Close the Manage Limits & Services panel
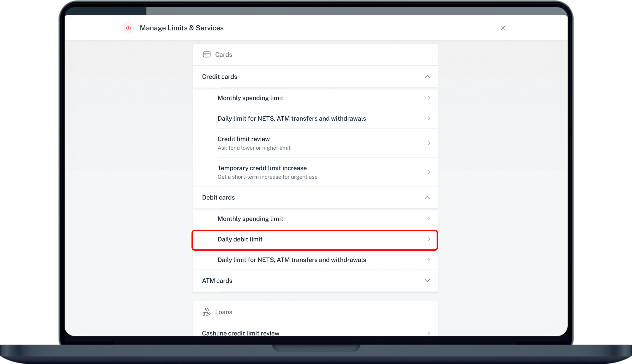The height and width of the screenshot is (364, 632). 503,28
